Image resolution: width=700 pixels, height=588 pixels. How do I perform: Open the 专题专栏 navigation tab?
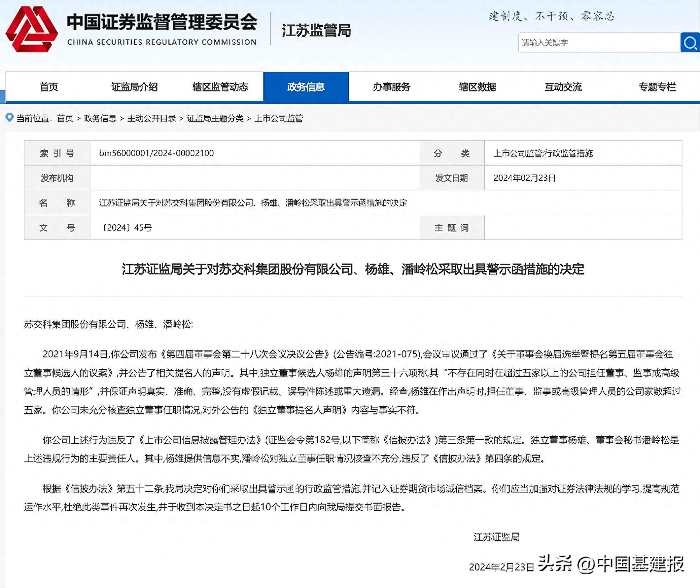point(657,87)
